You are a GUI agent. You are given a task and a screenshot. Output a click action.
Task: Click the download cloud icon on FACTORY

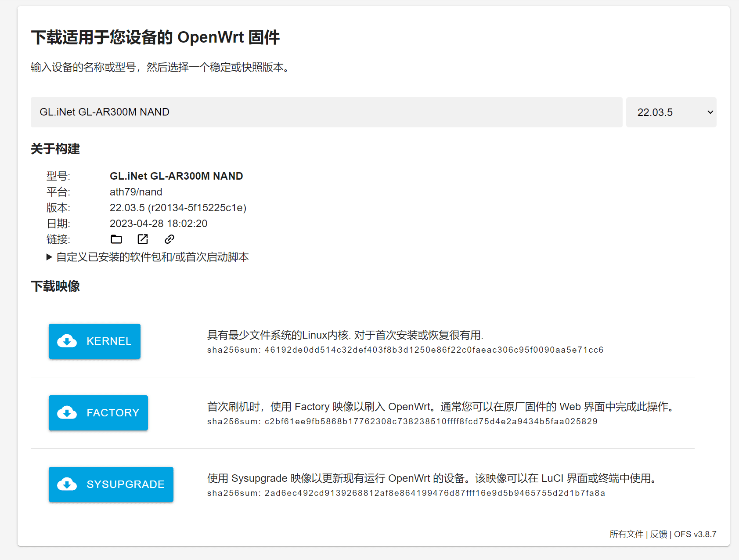pyautogui.click(x=66, y=413)
